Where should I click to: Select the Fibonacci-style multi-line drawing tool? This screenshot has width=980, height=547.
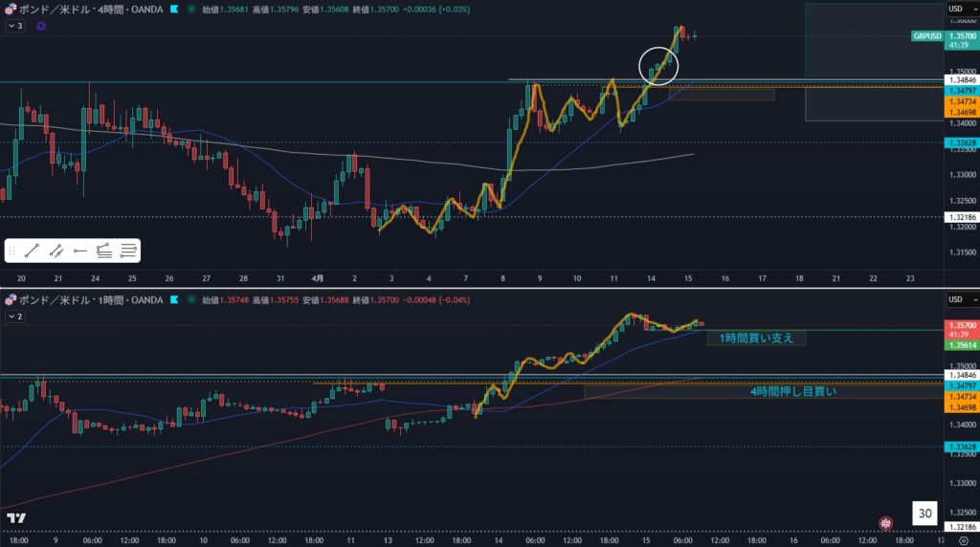point(104,251)
